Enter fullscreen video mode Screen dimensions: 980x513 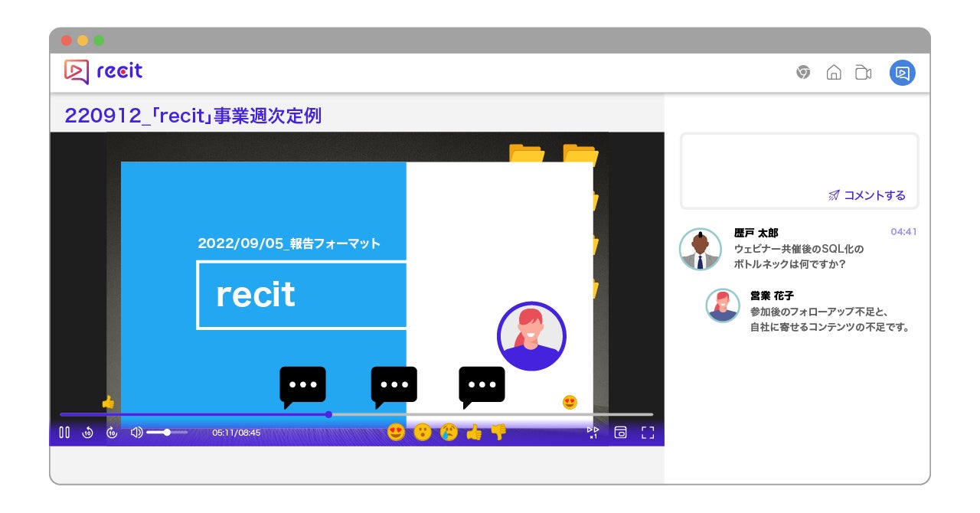pyautogui.click(x=648, y=433)
